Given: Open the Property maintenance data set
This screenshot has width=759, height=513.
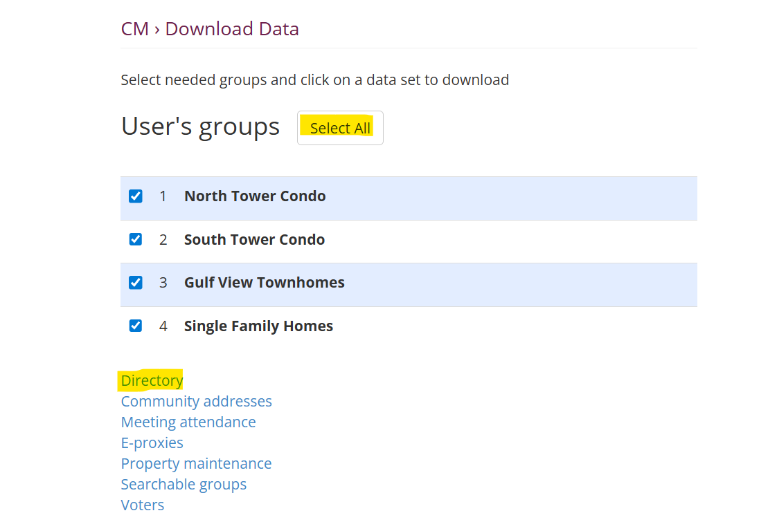Looking at the screenshot, I should pyautogui.click(x=196, y=464).
